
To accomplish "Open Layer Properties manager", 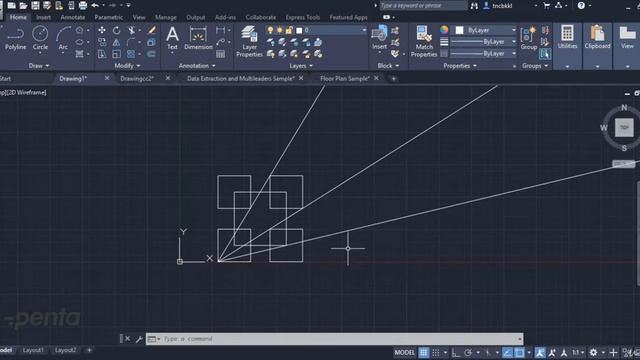I will 249,41.
